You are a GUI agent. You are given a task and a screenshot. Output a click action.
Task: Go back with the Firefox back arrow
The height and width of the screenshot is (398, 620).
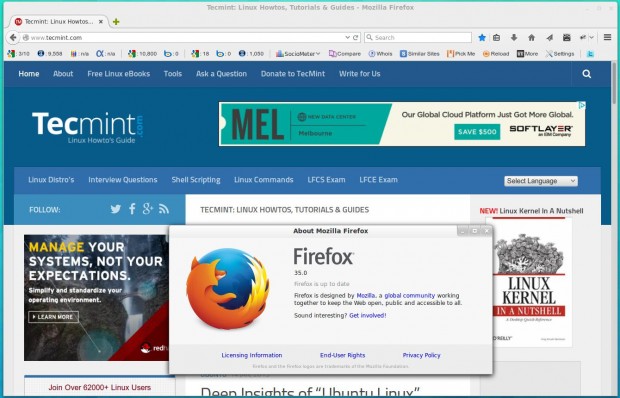(x=13, y=38)
